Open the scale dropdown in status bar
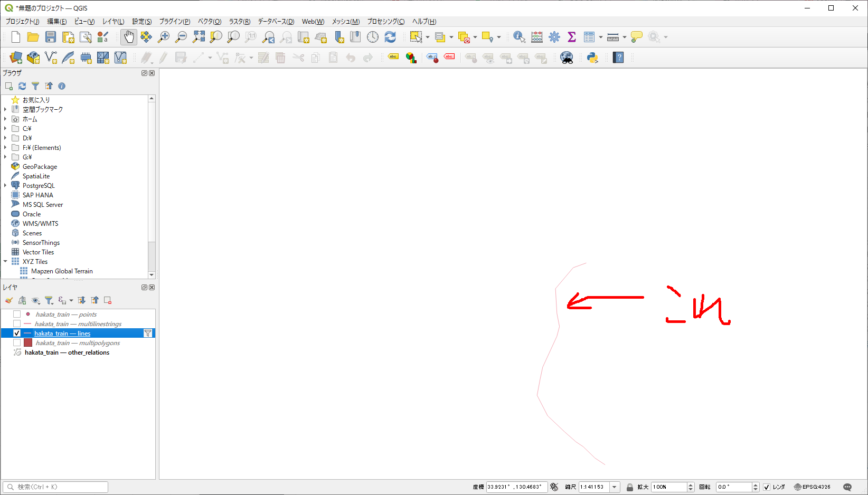Viewport: 868px width, 495px height. click(x=615, y=487)
